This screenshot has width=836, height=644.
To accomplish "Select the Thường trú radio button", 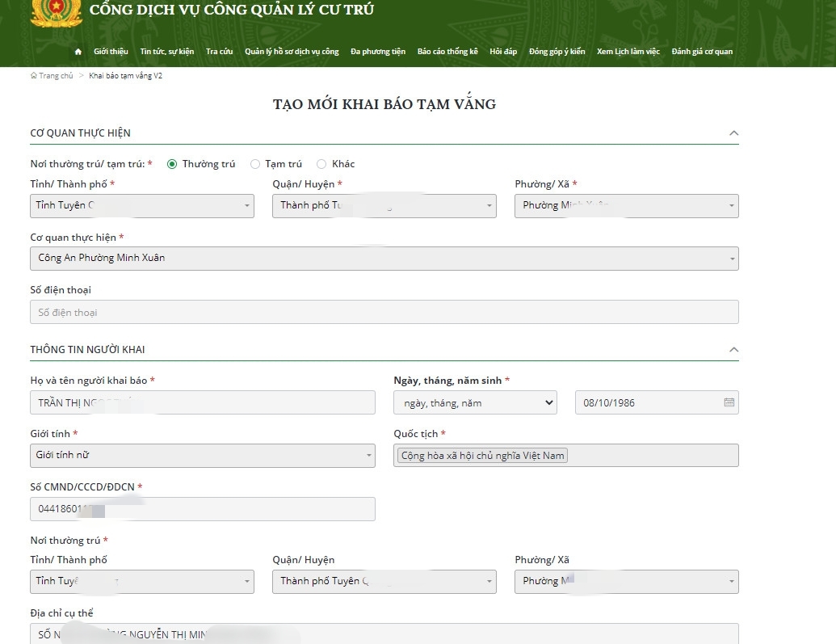I will coord(172,164).
